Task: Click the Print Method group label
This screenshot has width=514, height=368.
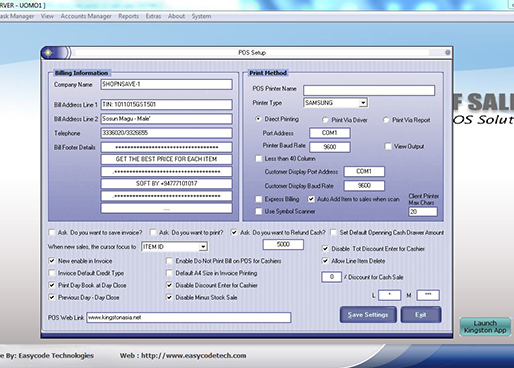Action: tap(268, 73)
